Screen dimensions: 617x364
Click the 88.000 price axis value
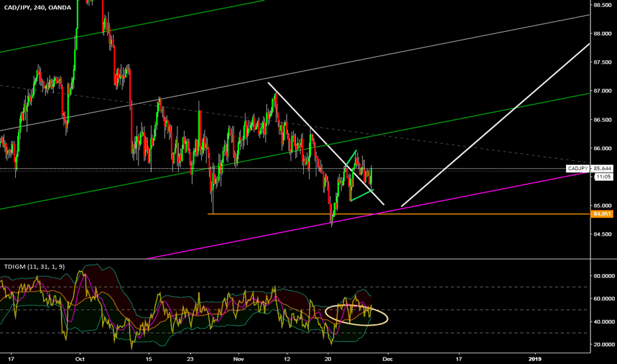point(602,34)
